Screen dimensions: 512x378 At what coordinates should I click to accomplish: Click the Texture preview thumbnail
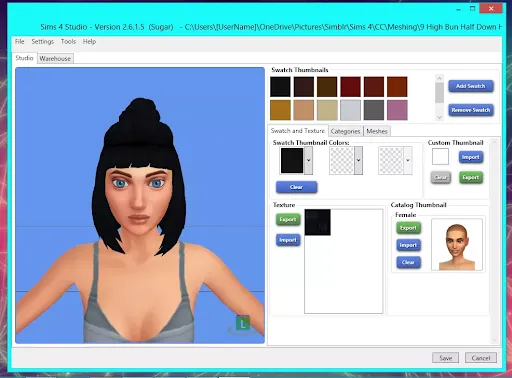point(318,222)
